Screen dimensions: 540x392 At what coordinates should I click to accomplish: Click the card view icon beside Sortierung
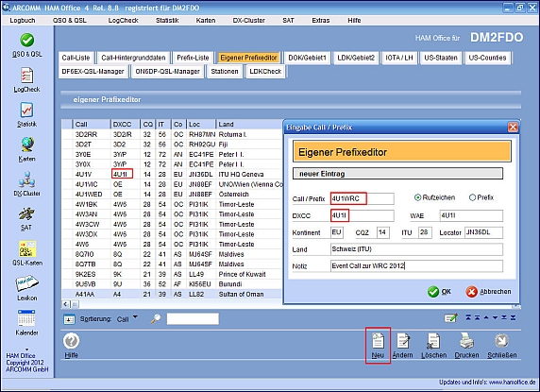(x=69, y=319)
